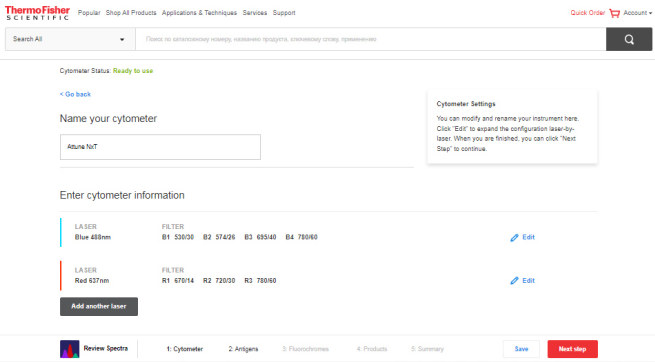Click the cytometer name field Attune NxT
This screenshot has height=362, width=655.
(x=160, y=147)
